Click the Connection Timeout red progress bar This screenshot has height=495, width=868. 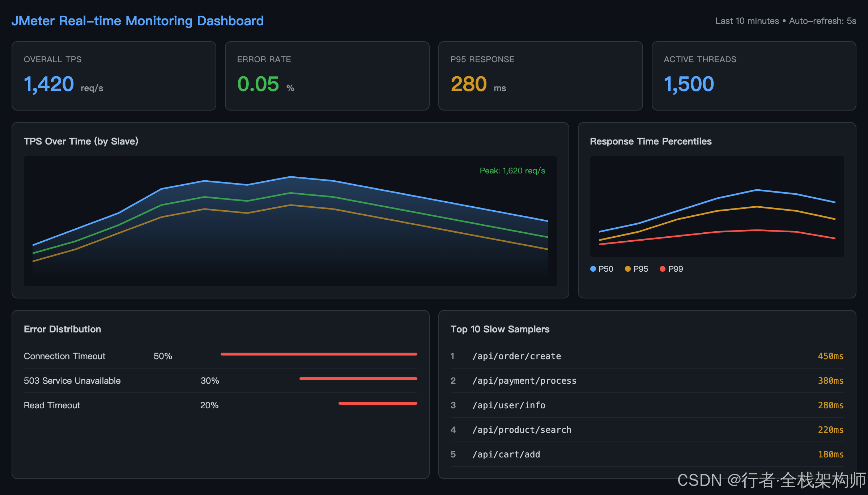319,354
